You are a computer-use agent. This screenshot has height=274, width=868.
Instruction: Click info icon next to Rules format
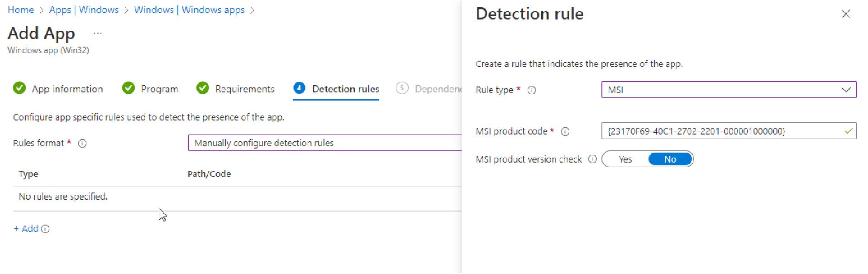82,144
